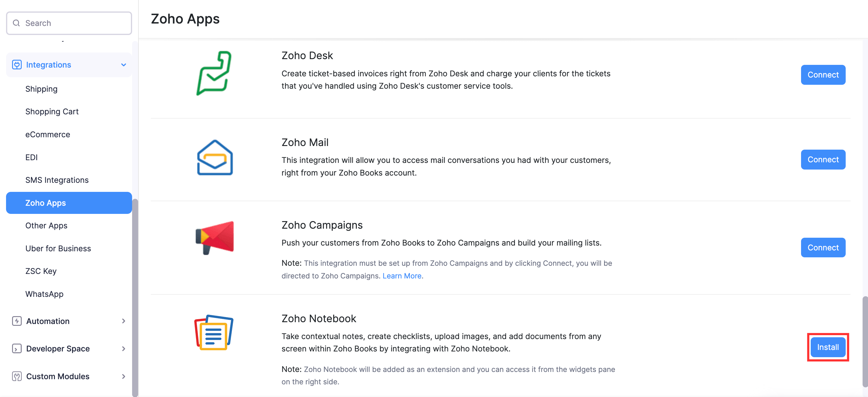Select eCommerce from sidebar
Screen dimensions: 868x397
[48, 133]
